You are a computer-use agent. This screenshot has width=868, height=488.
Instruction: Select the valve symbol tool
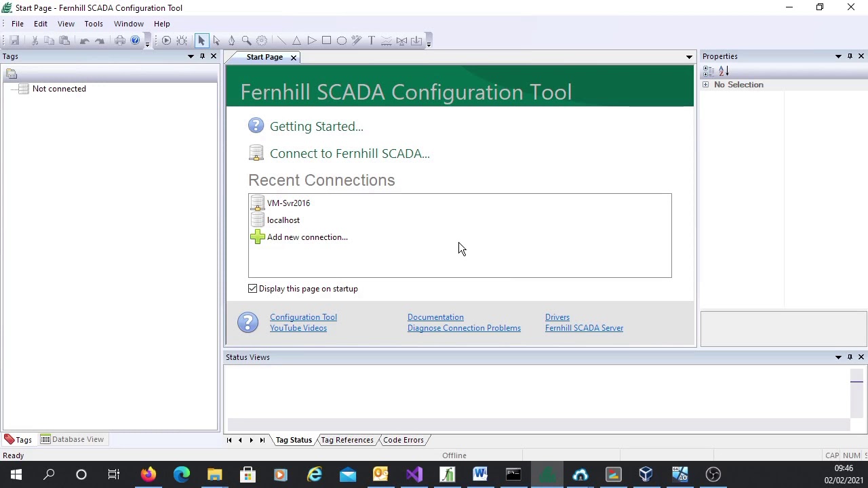(401, 41)
